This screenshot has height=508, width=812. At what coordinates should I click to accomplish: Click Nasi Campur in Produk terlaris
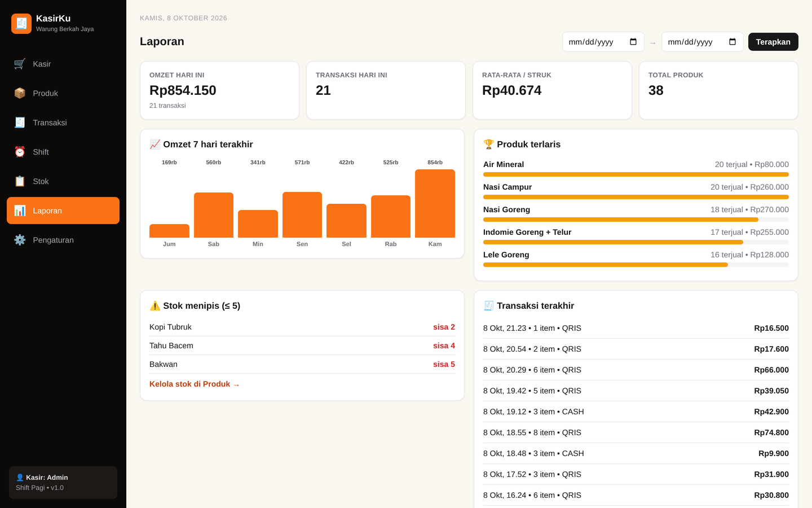pyautogui.click(x=507, y=187)
